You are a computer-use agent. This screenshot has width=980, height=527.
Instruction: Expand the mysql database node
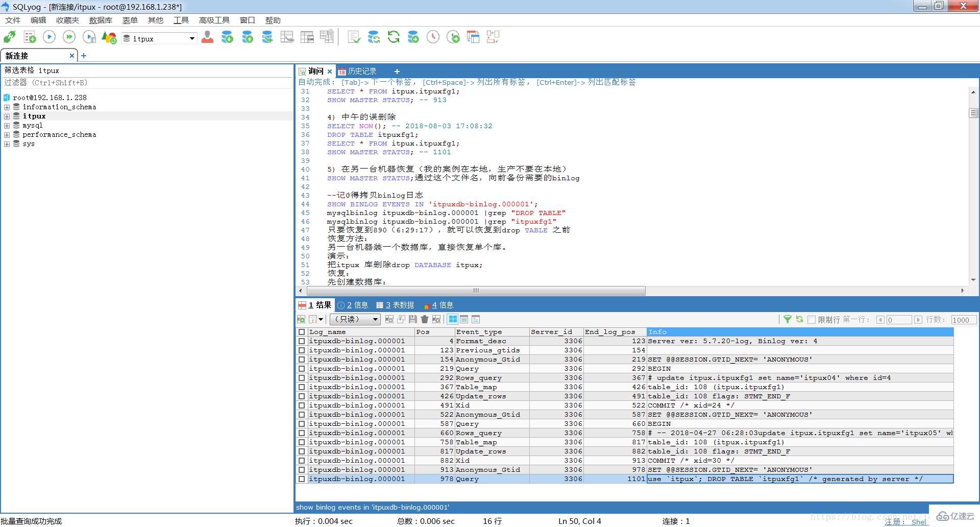(7, 126)
